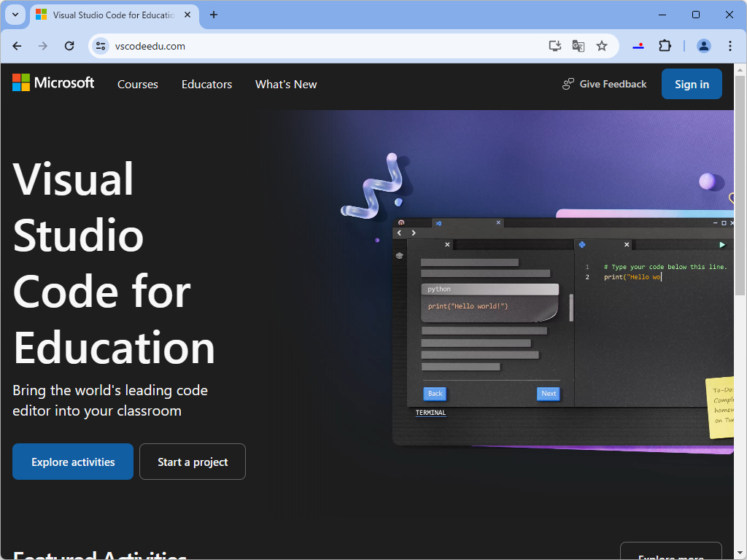The width and height of the screenshot is (747, 560).
Task: Open the tab search chevron dropdown
Action: [15, 14]
